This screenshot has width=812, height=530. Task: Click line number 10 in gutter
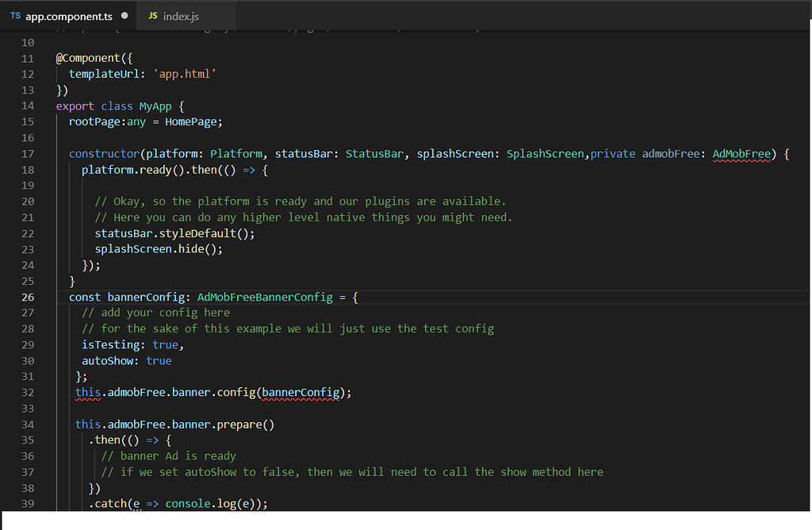pos(28,43)
